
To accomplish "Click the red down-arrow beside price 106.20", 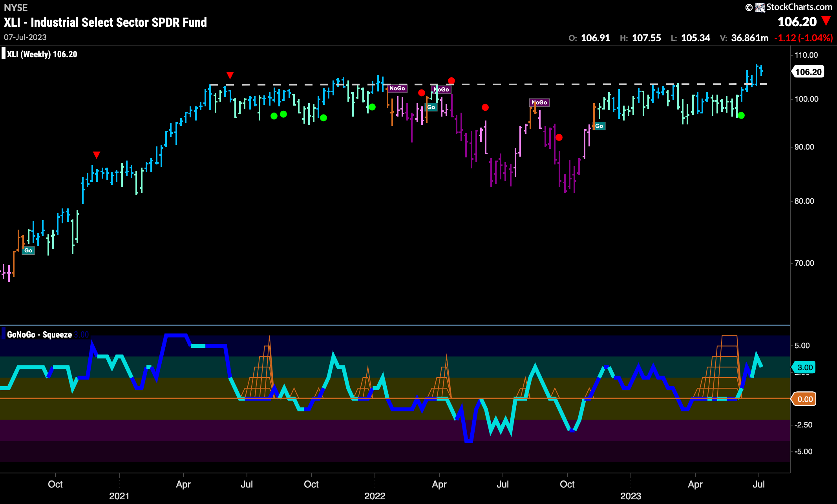I will coord(826,20).
